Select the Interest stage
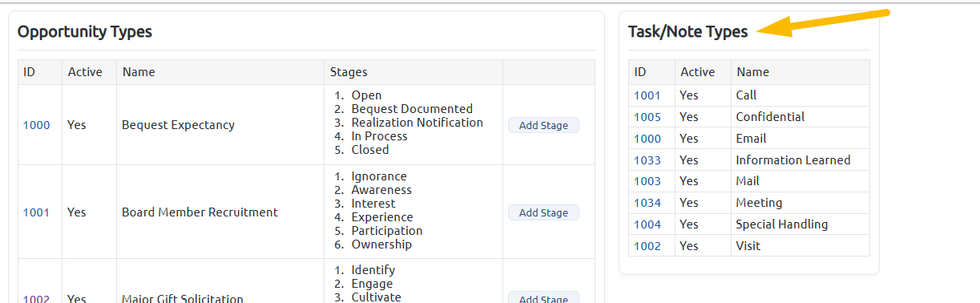The image size is (980, 303). [x=373, y=204]
